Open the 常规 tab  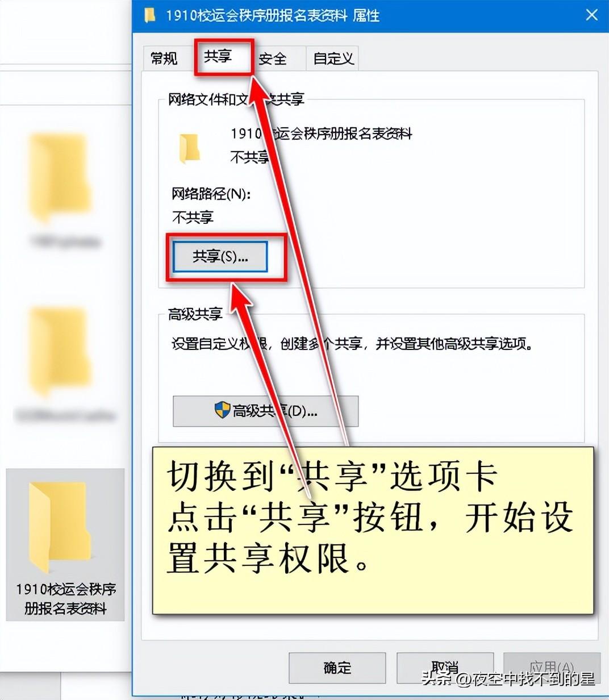pyautogui.click(x=164, y=58)
